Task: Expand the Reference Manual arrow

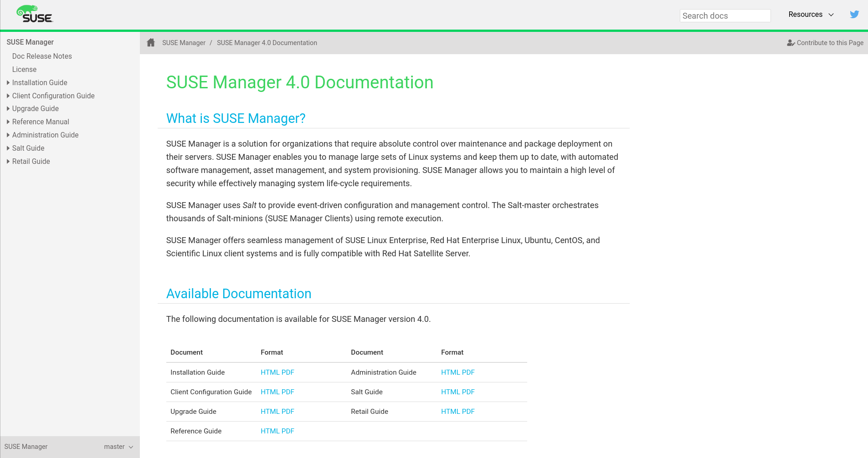Action: (x=8, y=122)
